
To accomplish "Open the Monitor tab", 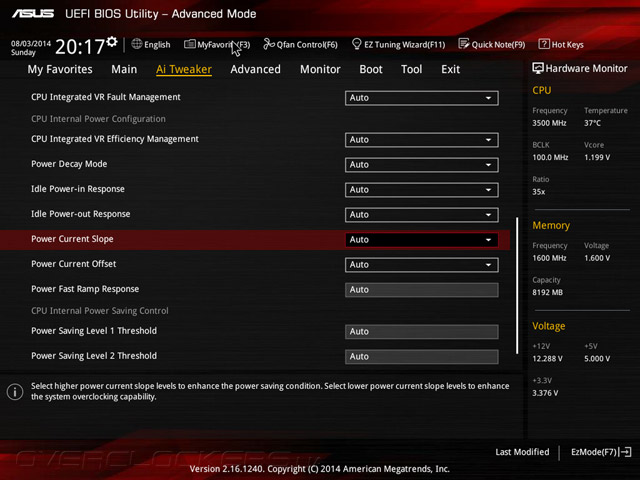I will tap(320, 69).
